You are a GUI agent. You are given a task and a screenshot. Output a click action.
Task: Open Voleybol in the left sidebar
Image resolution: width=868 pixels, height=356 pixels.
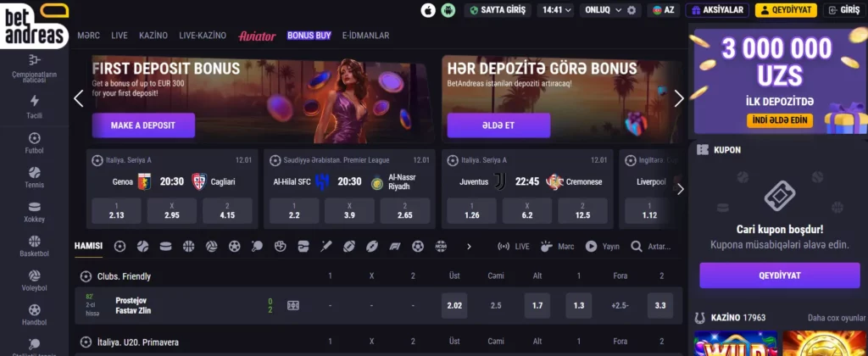34,281
